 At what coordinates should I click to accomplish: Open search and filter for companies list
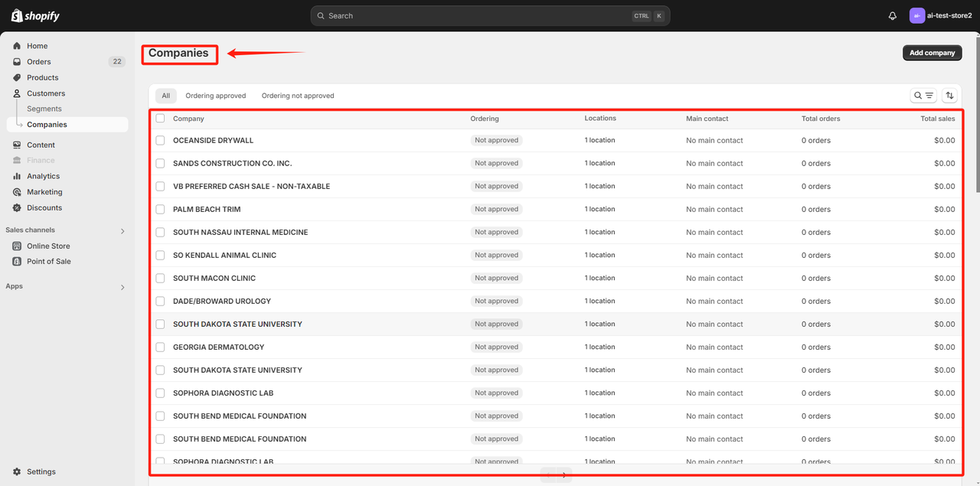(923, 96)
